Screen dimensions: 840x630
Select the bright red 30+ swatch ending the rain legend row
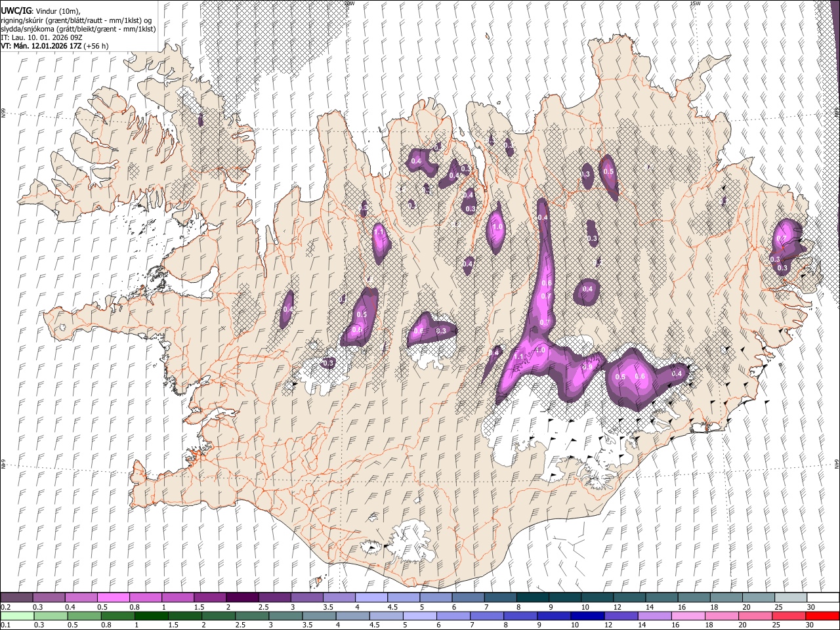[822, 616]
